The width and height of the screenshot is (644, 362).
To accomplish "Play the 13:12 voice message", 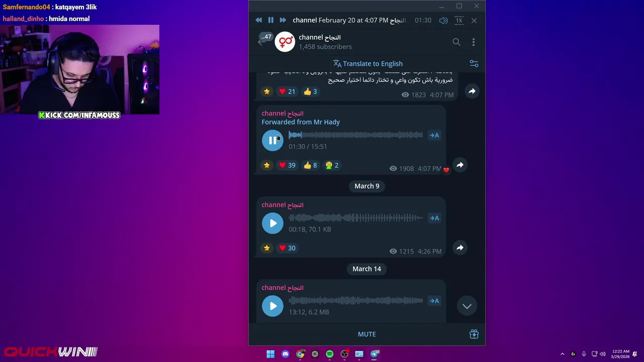I will 273,306.
